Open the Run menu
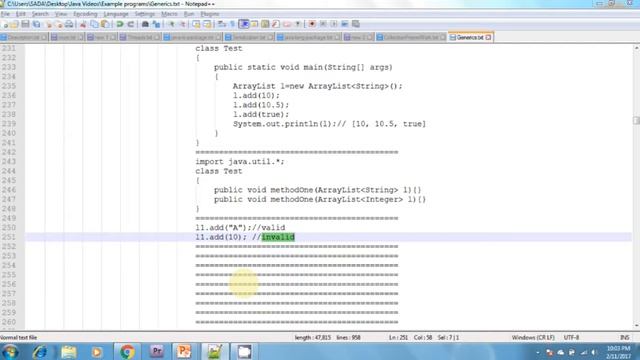 [189, 14]
